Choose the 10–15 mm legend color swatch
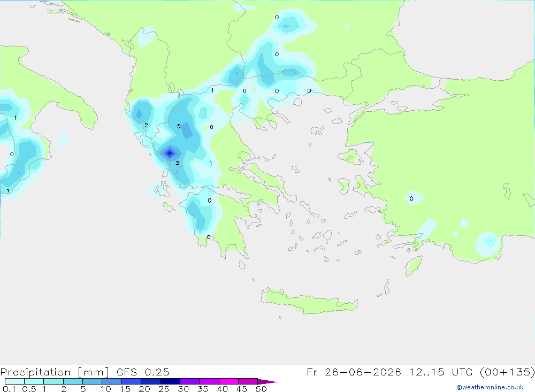 pos(112,381)
